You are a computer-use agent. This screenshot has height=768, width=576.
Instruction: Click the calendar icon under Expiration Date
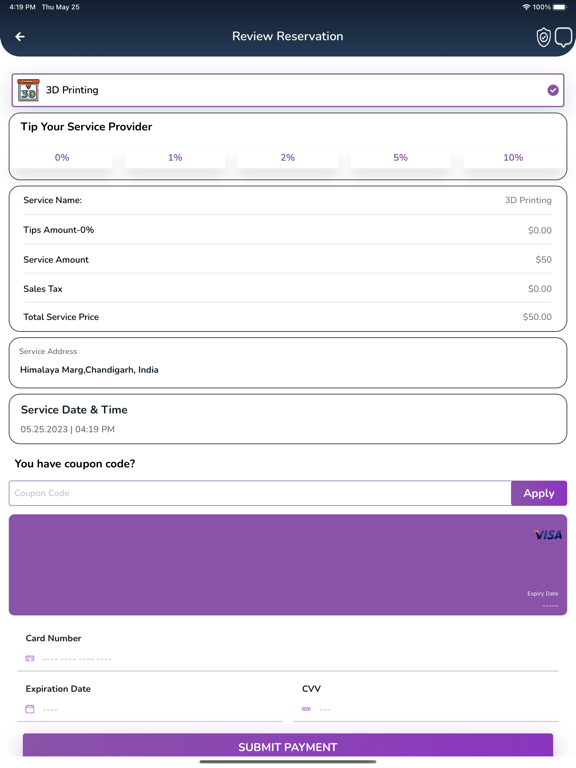point(30,709)
